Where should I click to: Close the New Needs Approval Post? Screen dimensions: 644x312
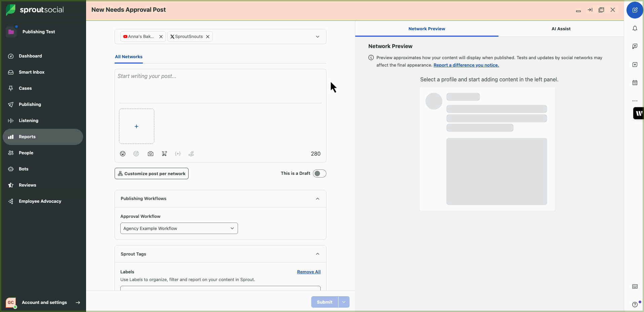613,10
